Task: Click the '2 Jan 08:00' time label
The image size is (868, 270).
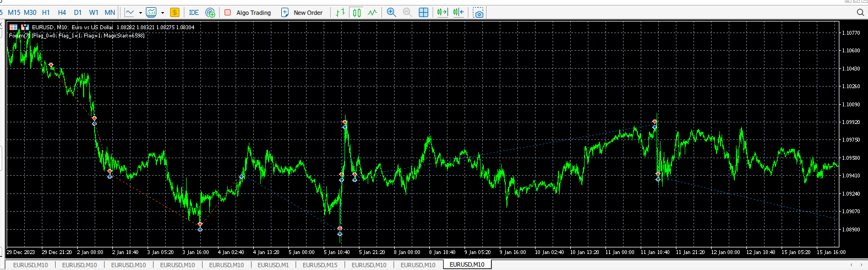Action: 90,252
